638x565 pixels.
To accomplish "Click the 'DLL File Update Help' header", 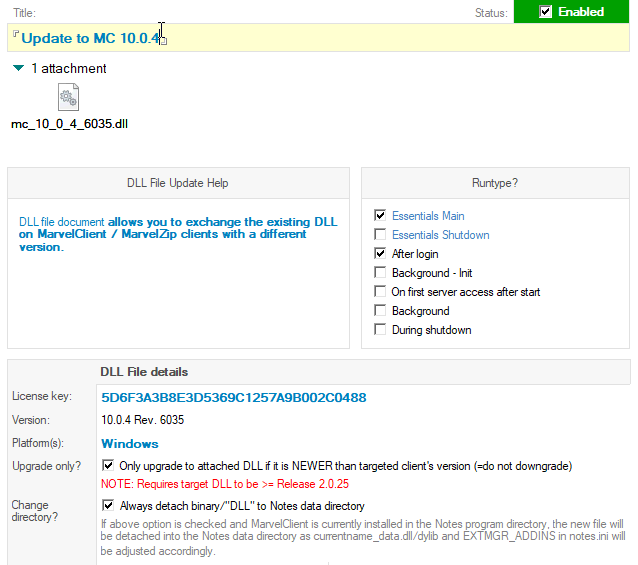I will pos(178,183).
